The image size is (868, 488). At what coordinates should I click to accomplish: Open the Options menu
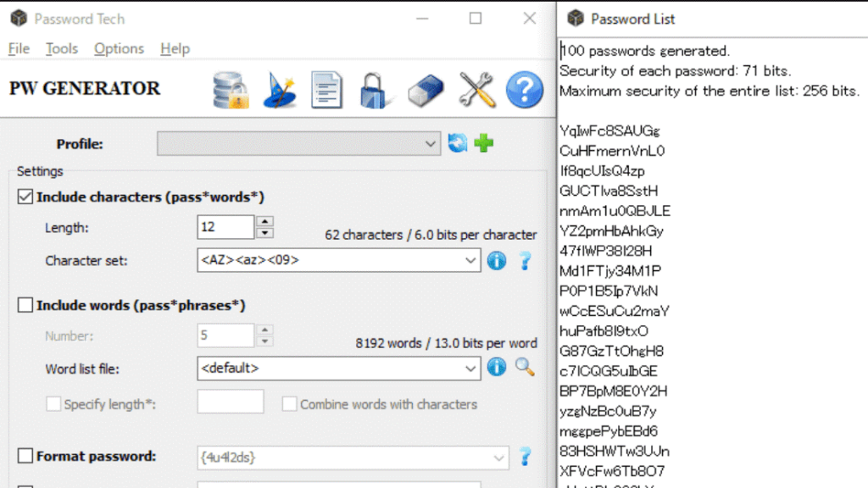click(x=119, y=48)
